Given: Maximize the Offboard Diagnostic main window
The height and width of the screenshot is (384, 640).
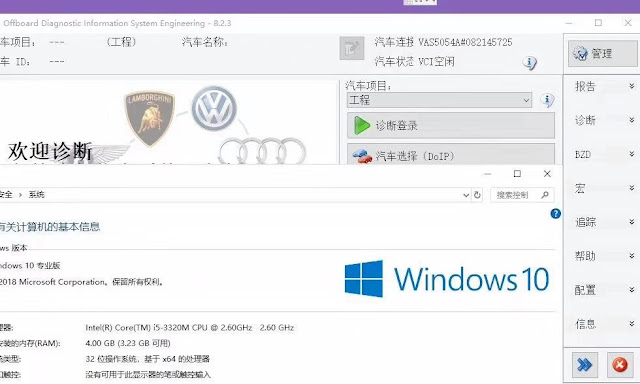Looking at the screenshot, I should click(598, 23).
